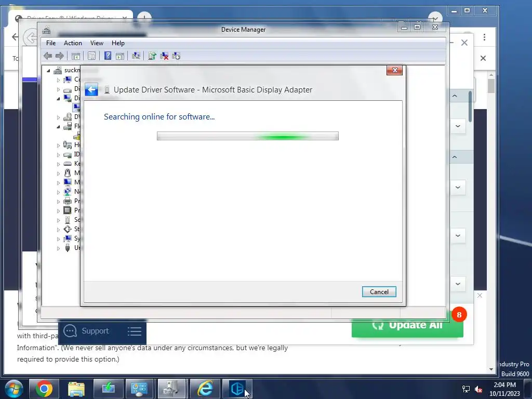532x399 pixels.
Task: Open the View menu in Device Manager
Action: 97,43
